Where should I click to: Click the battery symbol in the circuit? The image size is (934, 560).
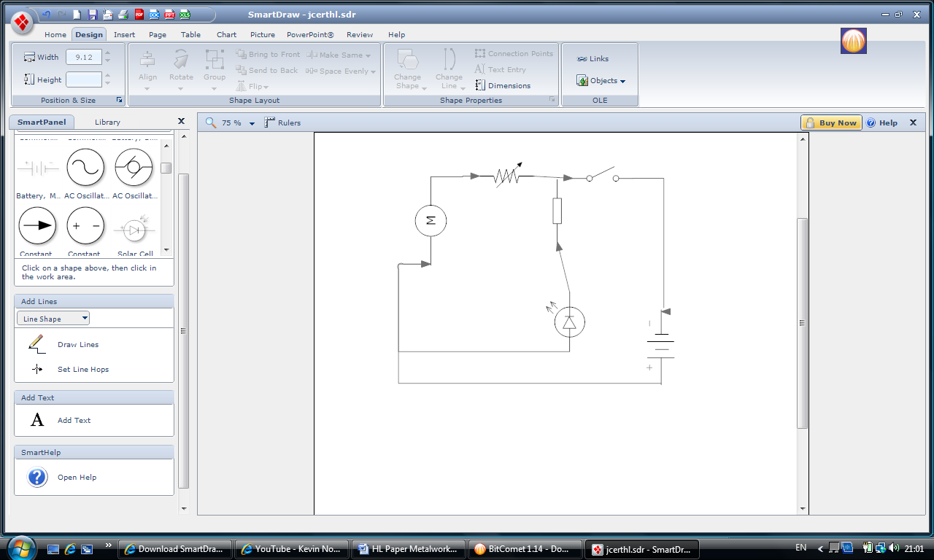click(660, 346)
